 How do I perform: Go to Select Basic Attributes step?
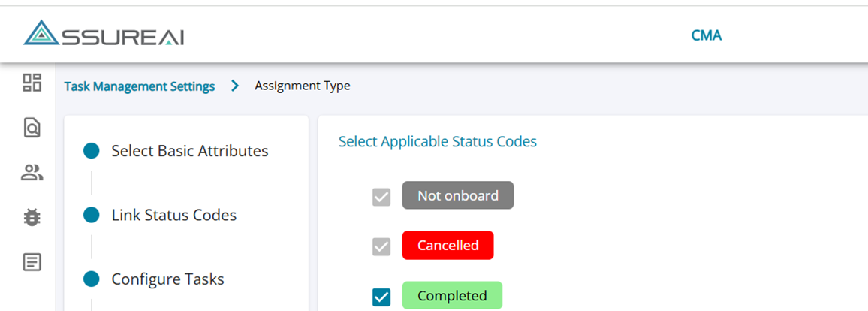[x=189, y=151]
